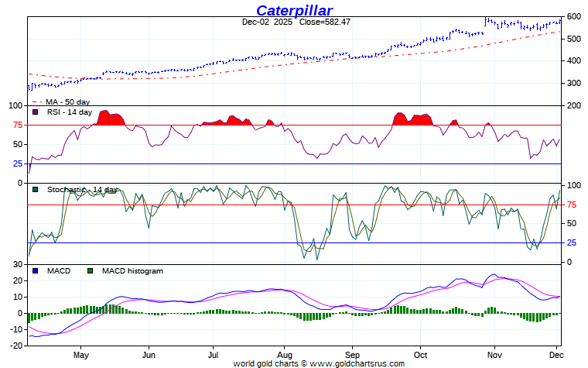Click the Oct x-axis label
The image size is (588, 368).
click(x=420, y=355)
